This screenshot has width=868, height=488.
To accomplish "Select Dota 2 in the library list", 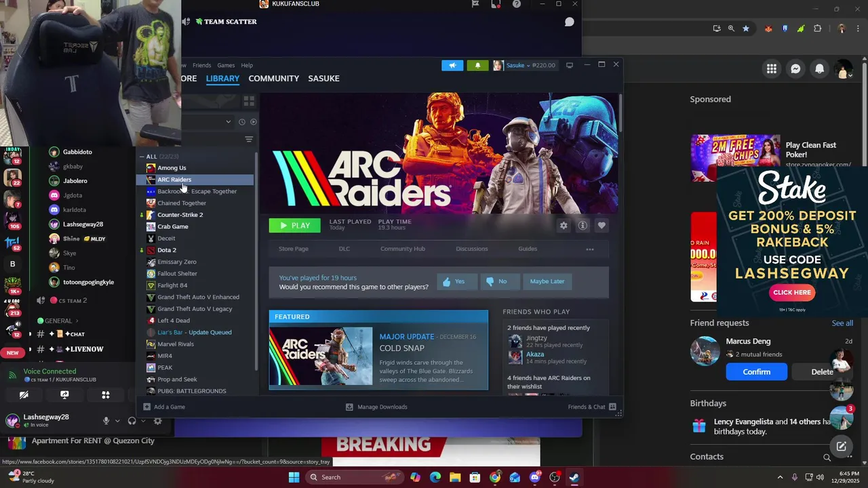I will [167, 250].
